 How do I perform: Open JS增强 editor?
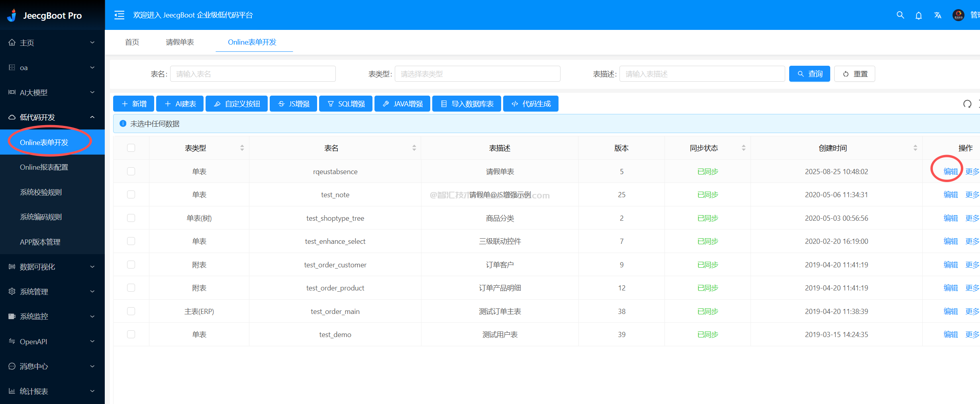[293, 104]
